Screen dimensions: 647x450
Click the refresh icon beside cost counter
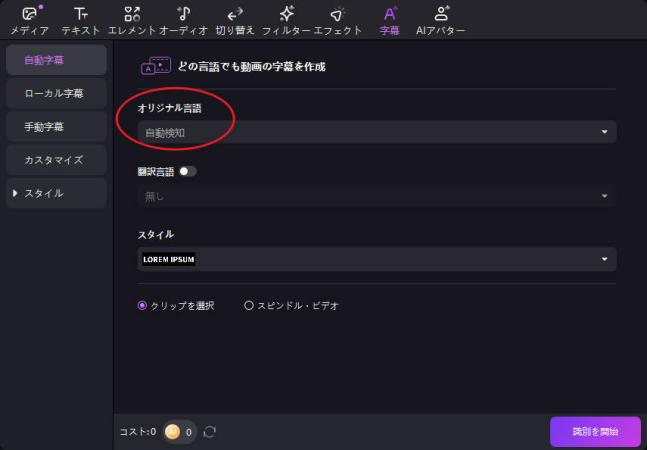coord(210,432)
